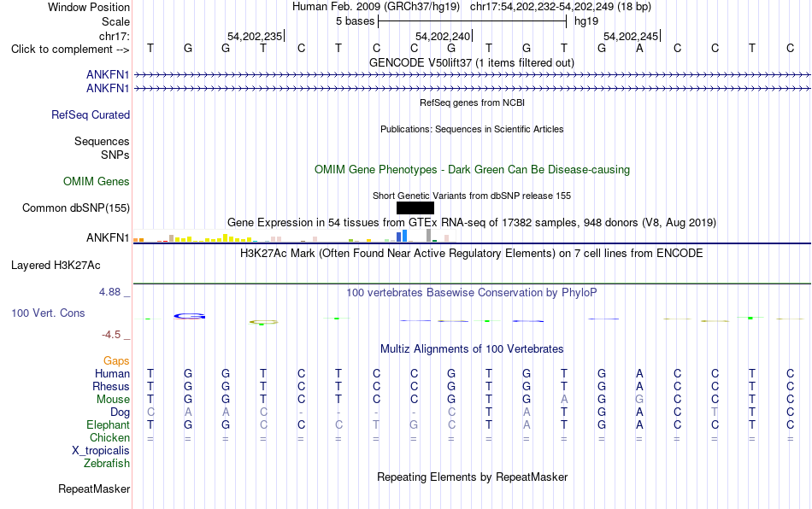The image size is (812, 509).
Task: Click 'Short Genetic Variants from dbSNP release 155'
Action: pyautogui.click(x=472, y=196)
